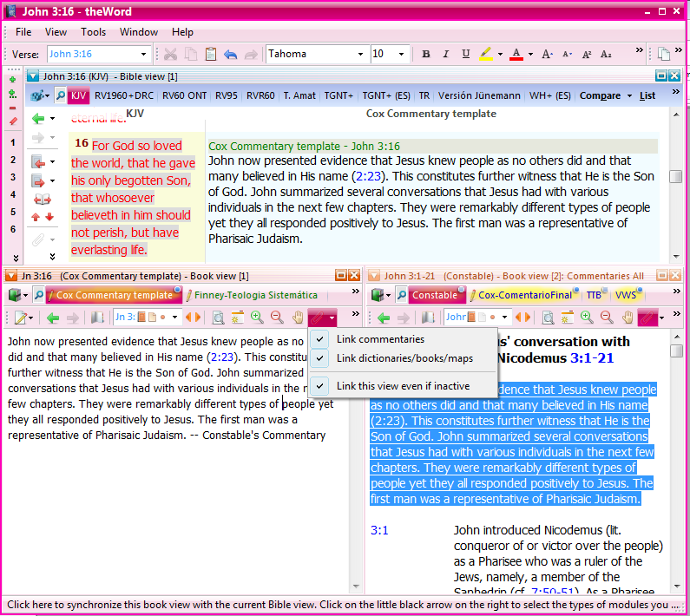Click the green back arrow in Bible view
Image resolution: width=690 pixels, height=616 pixels.
(39, 118)
